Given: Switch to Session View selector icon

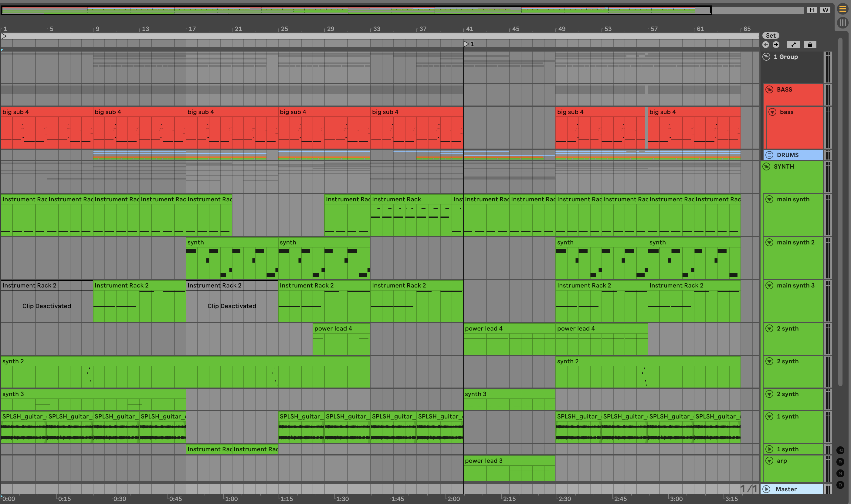Looking at the screenshot, I should click(x=843, y=23).
